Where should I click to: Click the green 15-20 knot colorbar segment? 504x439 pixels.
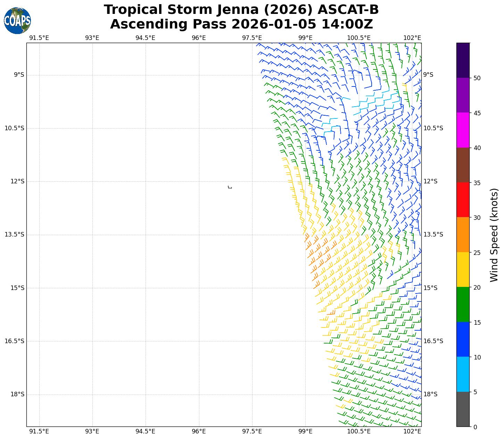tap(463, 305)
